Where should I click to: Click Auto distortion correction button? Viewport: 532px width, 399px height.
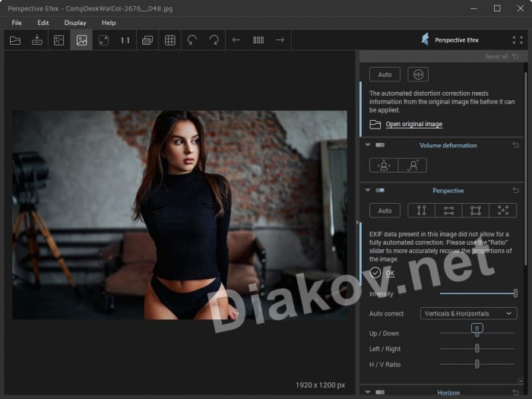385,74
